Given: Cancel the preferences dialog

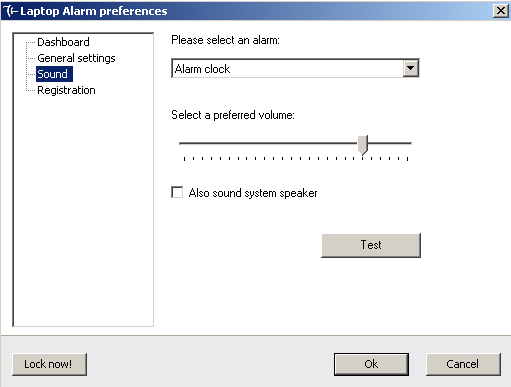Looking at the screenshot, I should click(463, 364).
